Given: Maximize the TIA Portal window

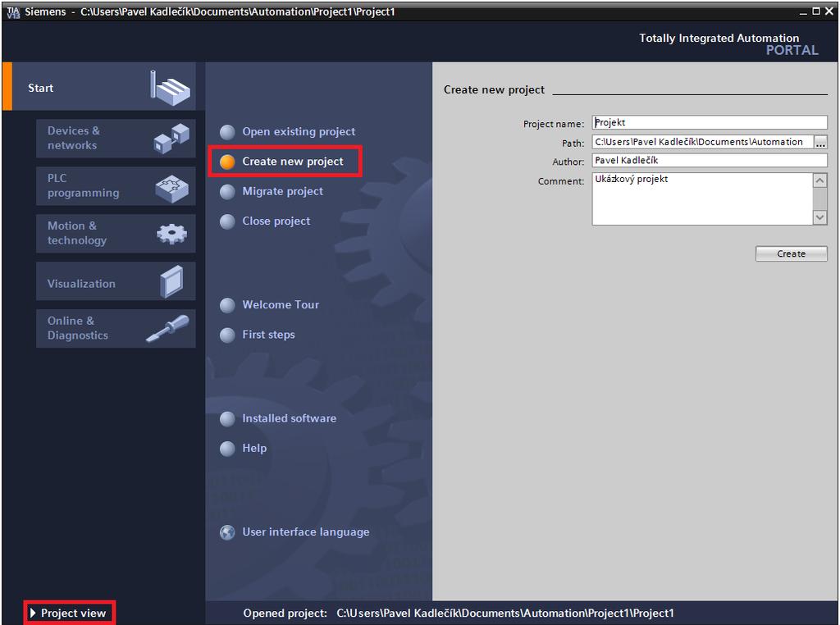Looking at the screenshot, I should [x=816, y=11].
